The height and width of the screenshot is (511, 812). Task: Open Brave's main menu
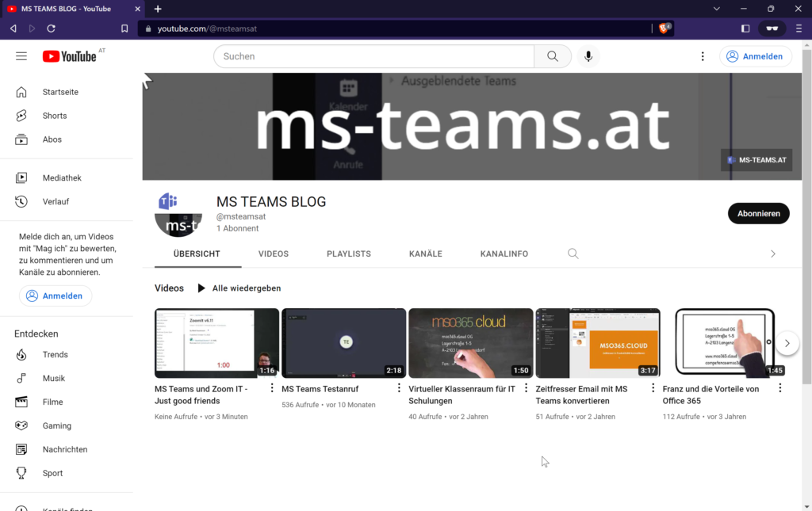pos(799,29)
